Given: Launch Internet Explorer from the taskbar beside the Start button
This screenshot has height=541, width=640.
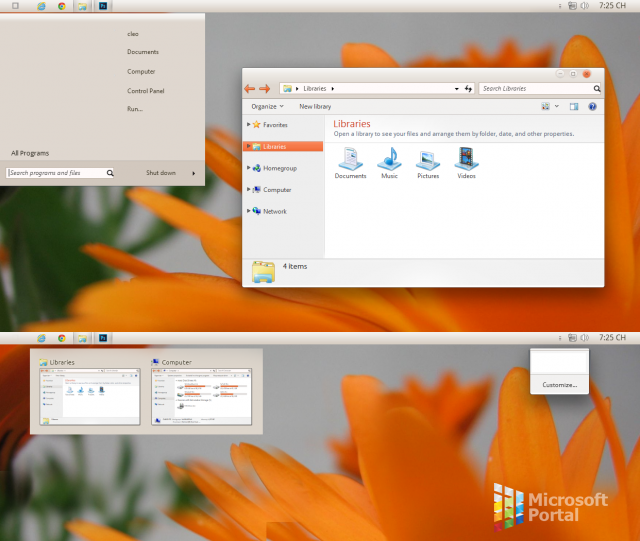Looking at the screenshot, I should [41, 6].
